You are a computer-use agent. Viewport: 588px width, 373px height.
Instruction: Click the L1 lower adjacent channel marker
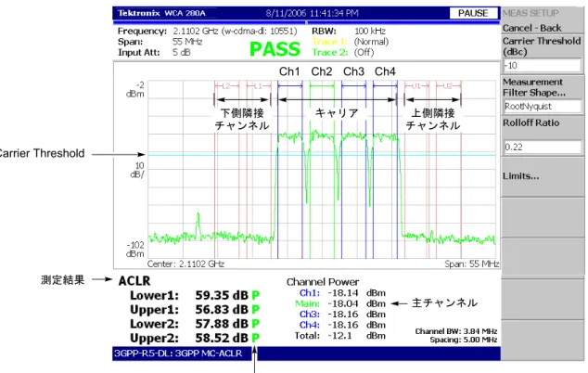(x=259, y=86)
